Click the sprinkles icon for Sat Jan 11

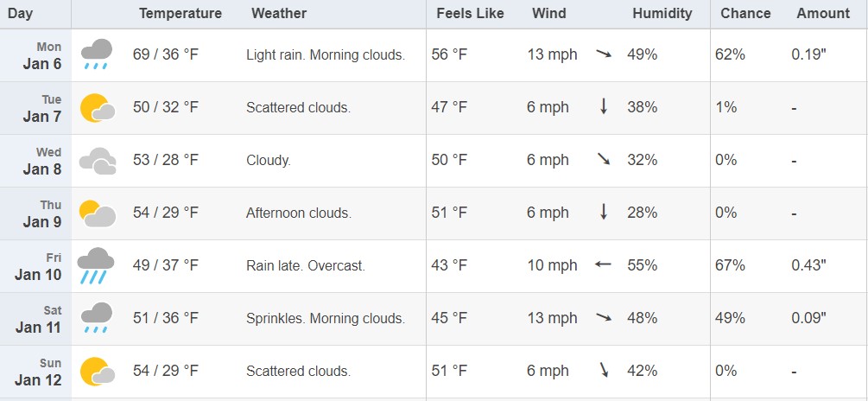[97, 318]
